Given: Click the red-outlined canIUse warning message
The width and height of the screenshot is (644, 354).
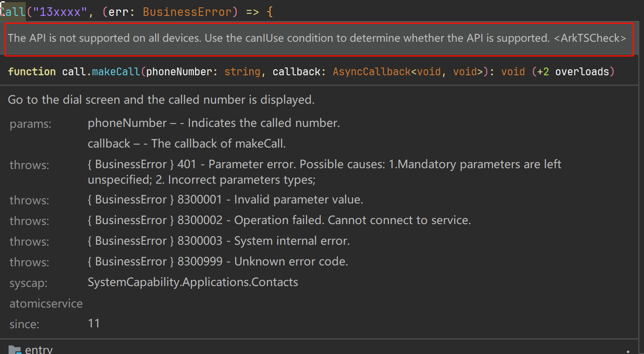Looking at the screenshot, I should point(319,39).
